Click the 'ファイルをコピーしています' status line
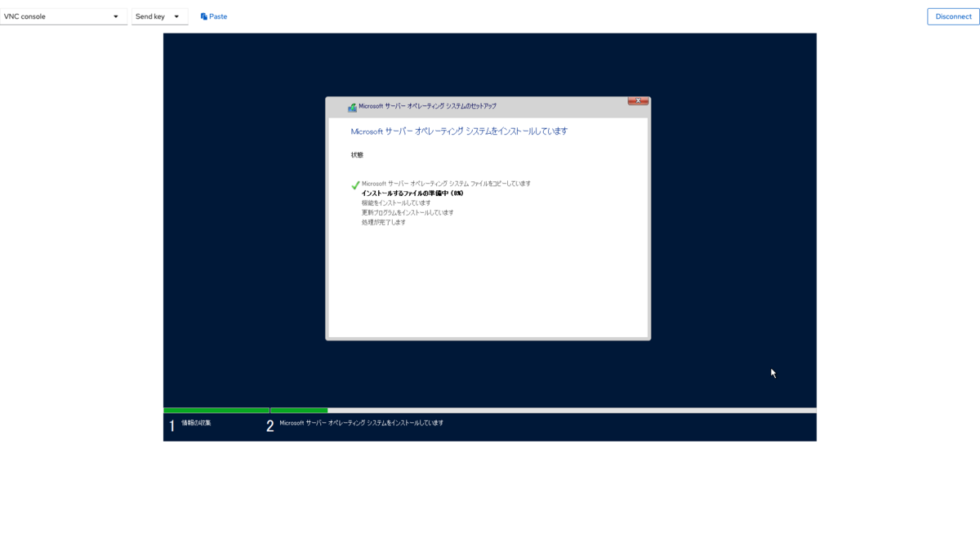 click(446, 184)
